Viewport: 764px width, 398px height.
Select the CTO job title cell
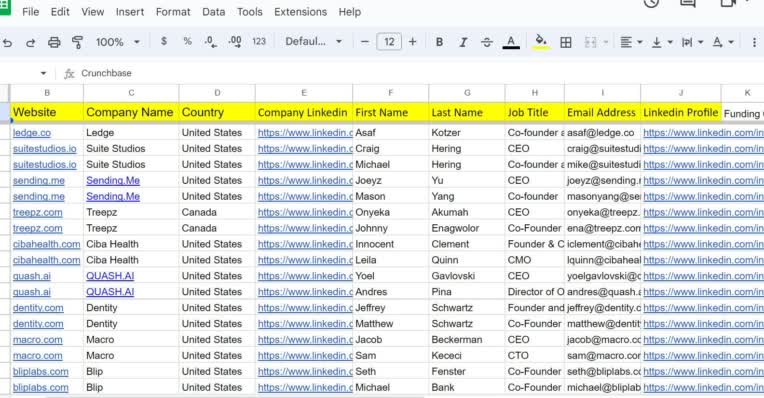(535, 356)
